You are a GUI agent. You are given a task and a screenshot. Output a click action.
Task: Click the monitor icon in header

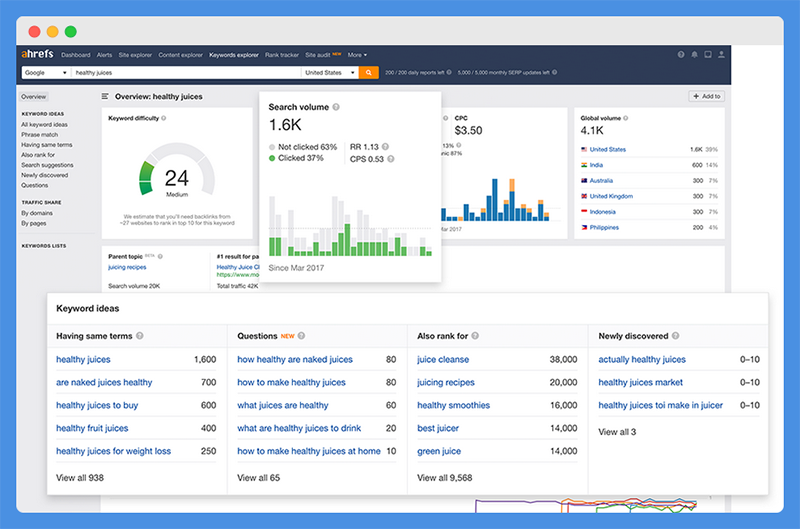pos(708,55)
